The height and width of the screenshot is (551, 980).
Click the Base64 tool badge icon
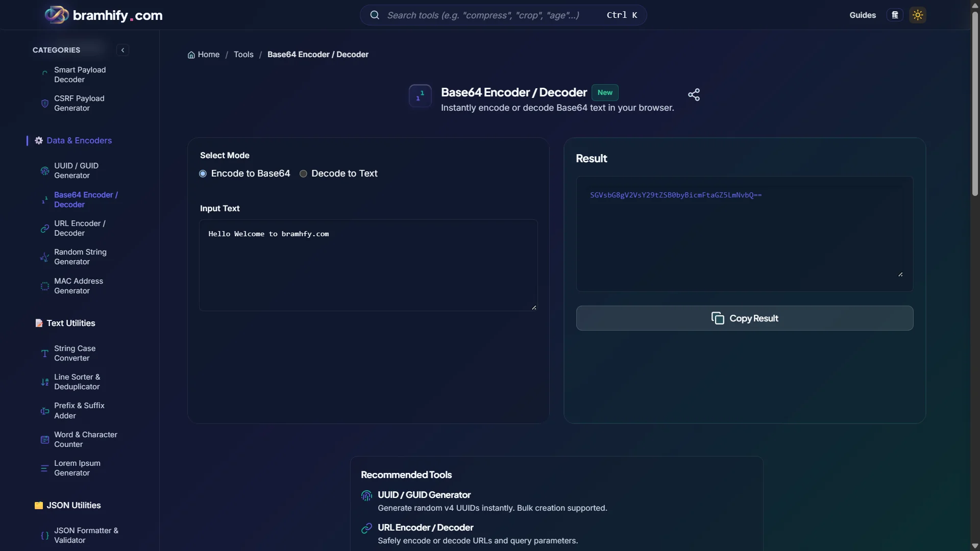tap(420, 95)
